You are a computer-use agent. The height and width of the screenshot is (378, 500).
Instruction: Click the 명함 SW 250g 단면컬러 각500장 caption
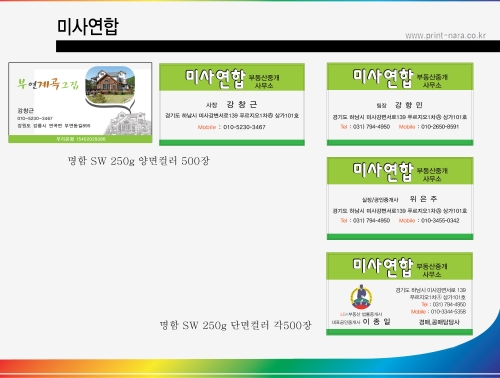(x=236, y=325)
